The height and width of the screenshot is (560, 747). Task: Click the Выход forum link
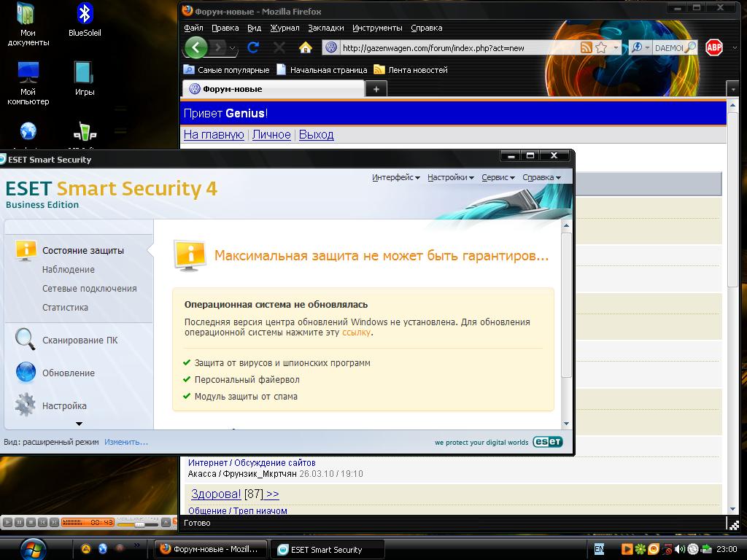click(x=316, y=135)
